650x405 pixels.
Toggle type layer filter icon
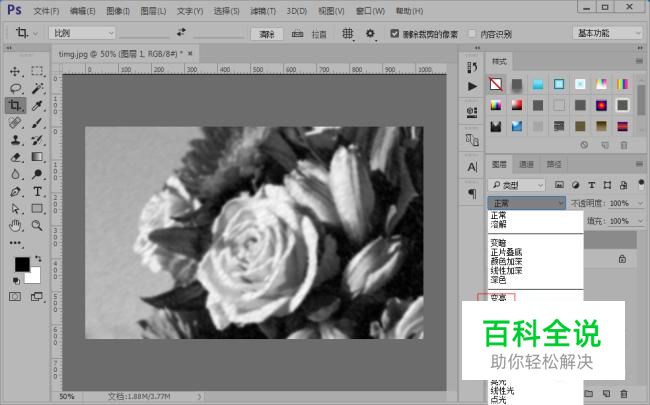pyautogui.click(x=592, y=185)
